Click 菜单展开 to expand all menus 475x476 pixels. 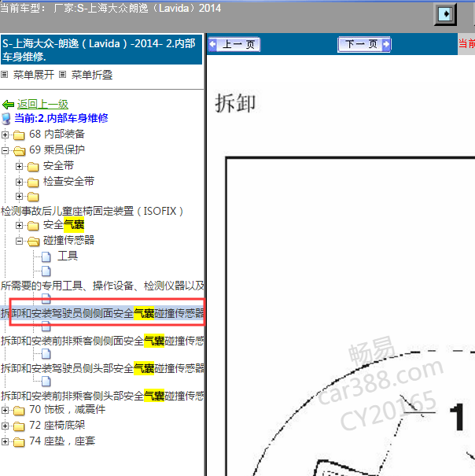tap(33, 75)
